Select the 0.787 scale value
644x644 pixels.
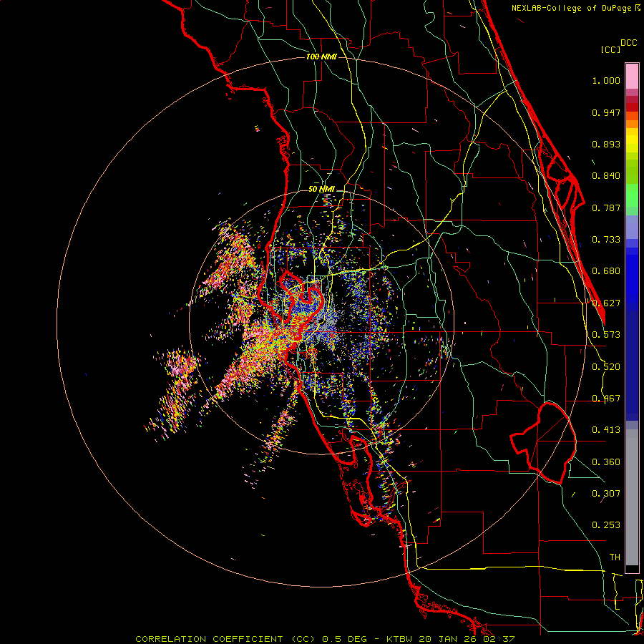(x=606, y=208)
